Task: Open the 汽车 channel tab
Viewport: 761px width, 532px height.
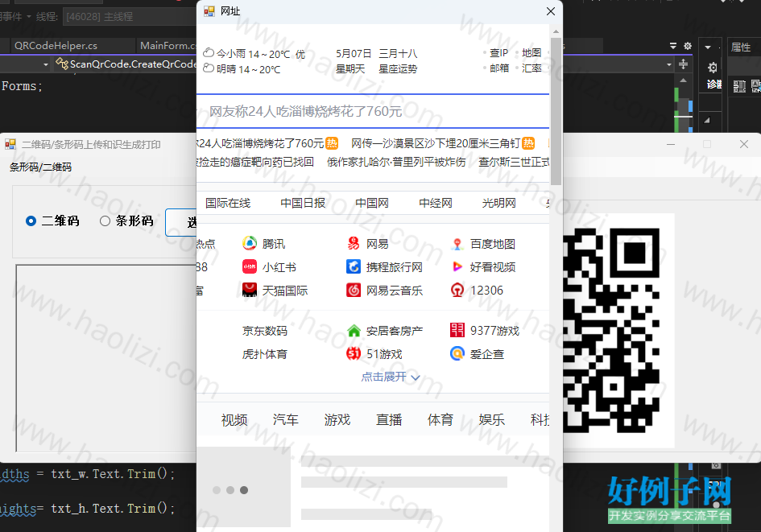Action: coord(285,419)
